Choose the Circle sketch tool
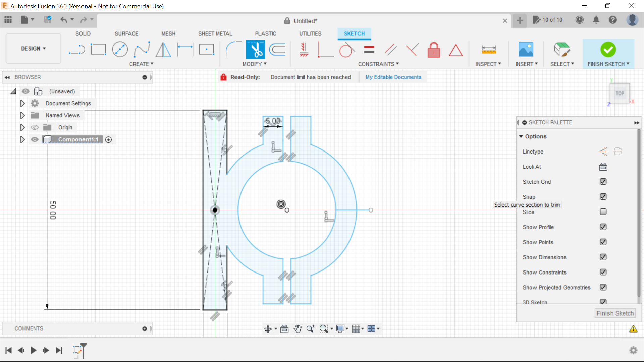This screenshot has height=362, width=644. (120, 49)
